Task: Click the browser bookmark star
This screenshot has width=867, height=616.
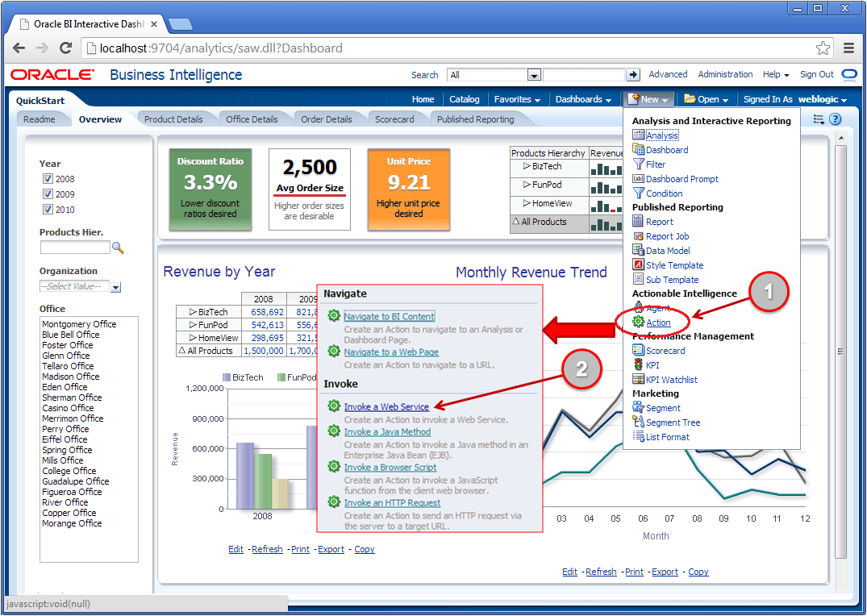Action: pyautogui.click(x=823, y=48)
